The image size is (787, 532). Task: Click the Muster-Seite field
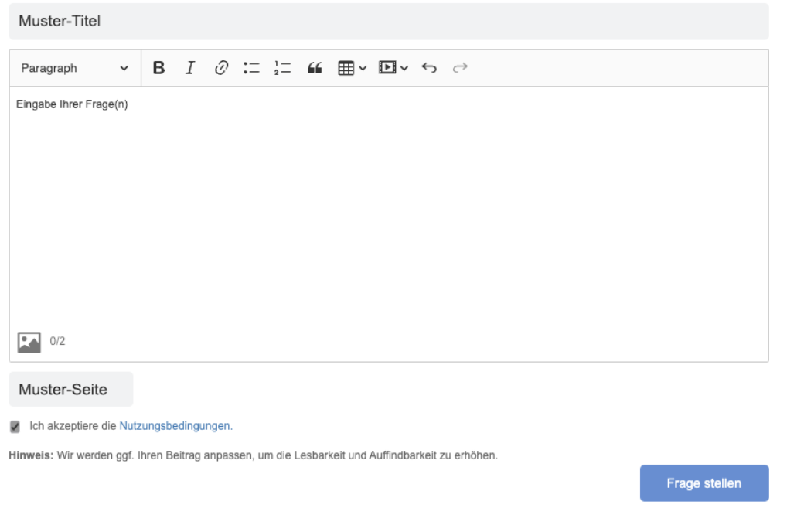coord(71,389)
